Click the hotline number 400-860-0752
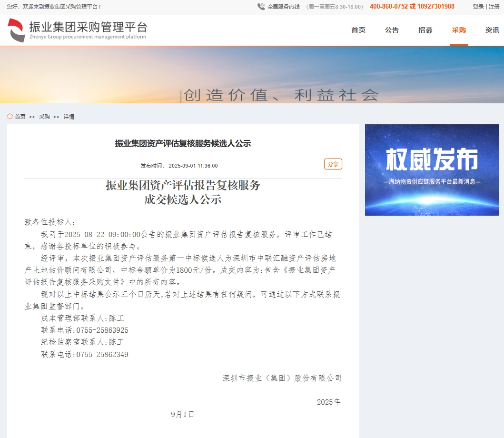Viewport: 504px width, 438px height. click(389, 7)
